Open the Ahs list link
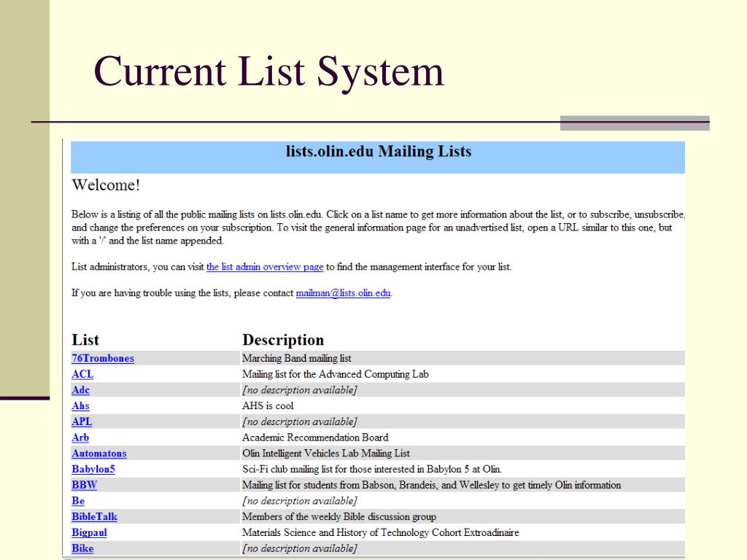This screenshot has height=560, width=747. coord(80,405)
